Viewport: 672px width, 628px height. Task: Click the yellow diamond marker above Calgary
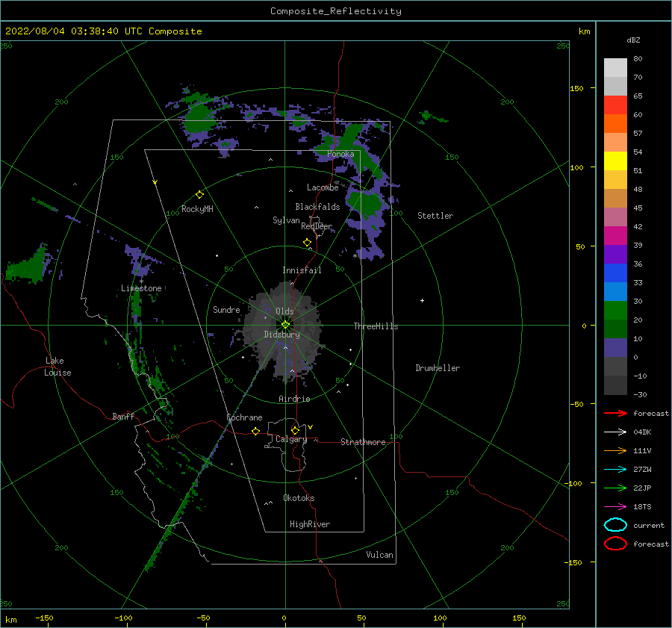295,430
